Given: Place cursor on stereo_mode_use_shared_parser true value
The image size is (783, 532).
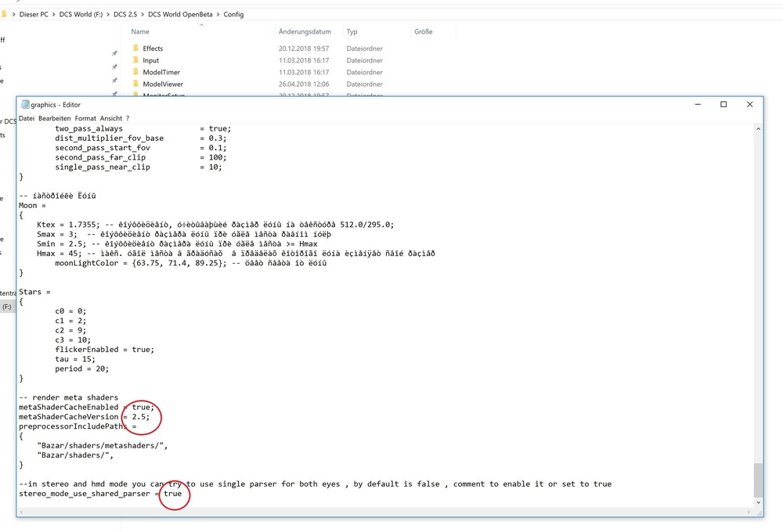Looking at the screenshot, I should tap(173, 494).
